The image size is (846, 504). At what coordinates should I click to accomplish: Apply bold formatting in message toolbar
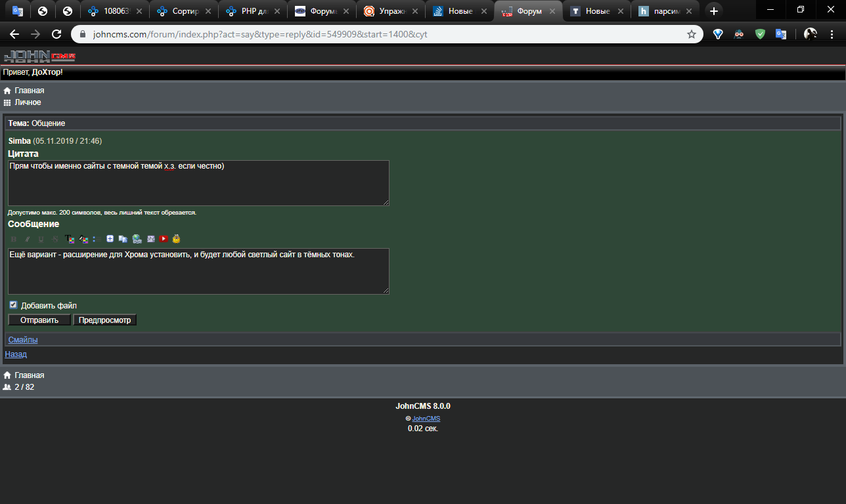click(14, 240)
